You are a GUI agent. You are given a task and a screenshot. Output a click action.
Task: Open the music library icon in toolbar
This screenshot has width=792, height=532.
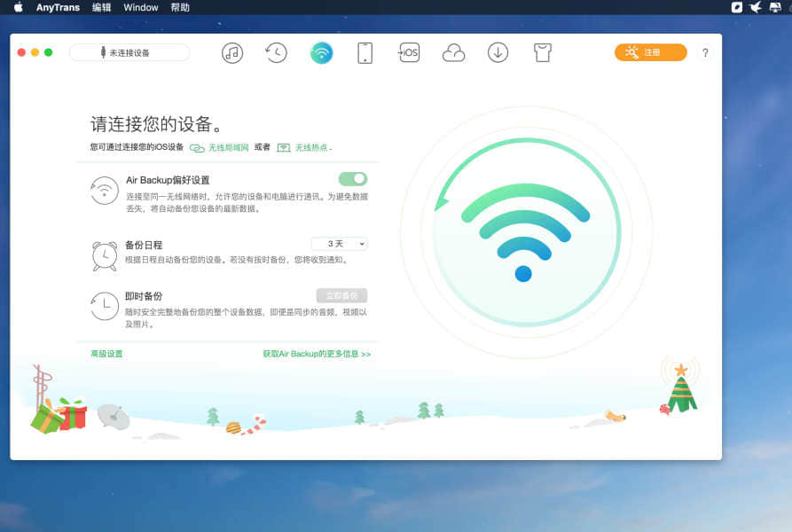click(232, 52)
